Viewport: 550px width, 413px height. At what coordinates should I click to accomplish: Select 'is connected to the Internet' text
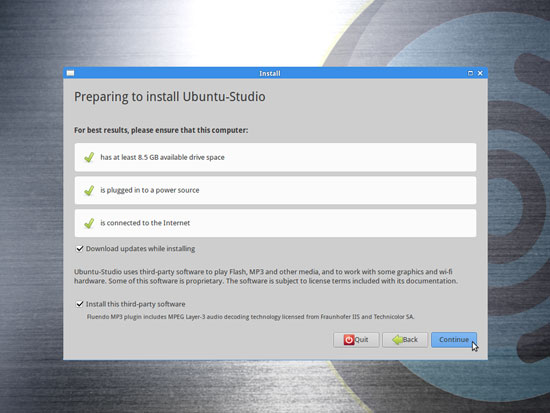(145, 223)
